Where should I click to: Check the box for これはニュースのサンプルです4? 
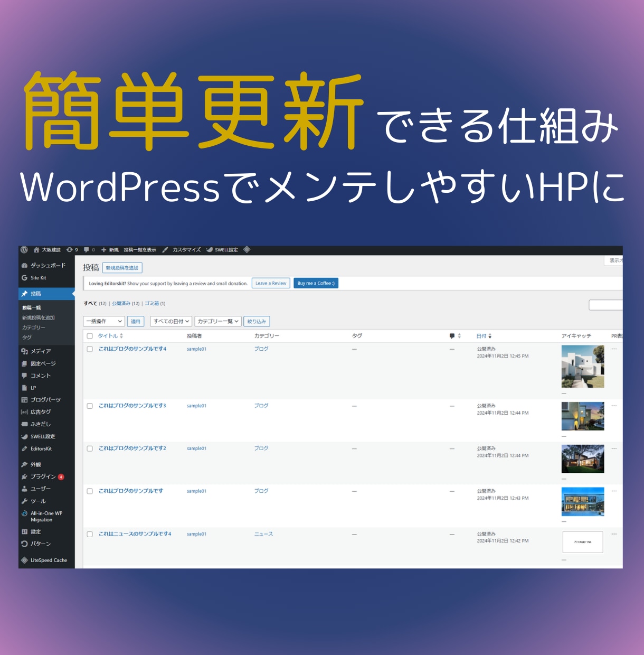90,534
